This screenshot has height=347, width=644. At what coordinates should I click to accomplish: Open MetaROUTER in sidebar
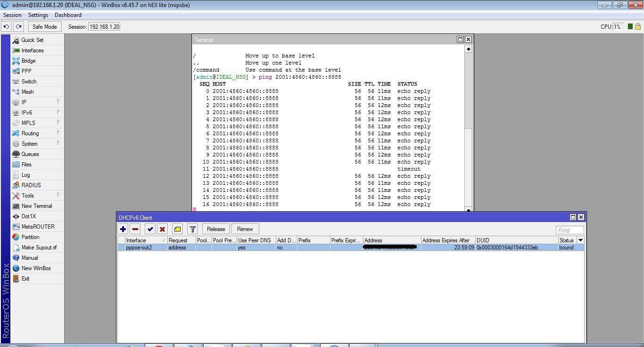38,227
